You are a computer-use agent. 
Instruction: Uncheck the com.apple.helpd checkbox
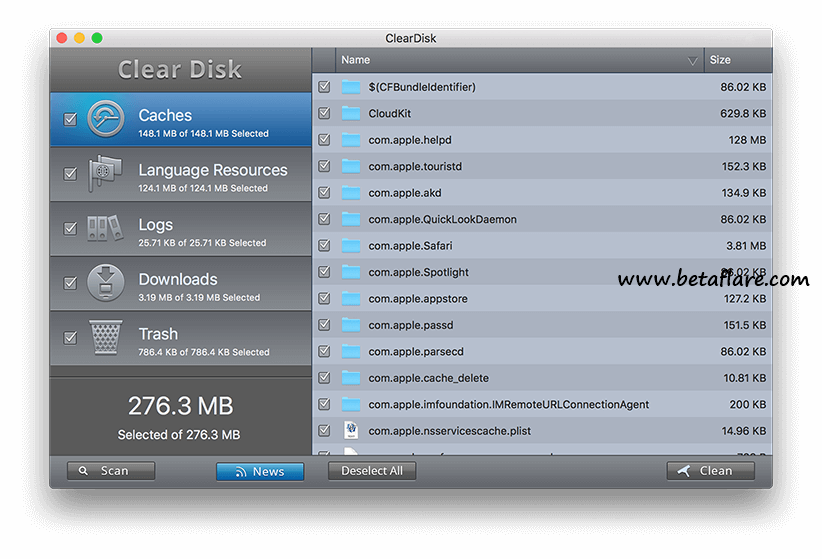tap(324, 140)
